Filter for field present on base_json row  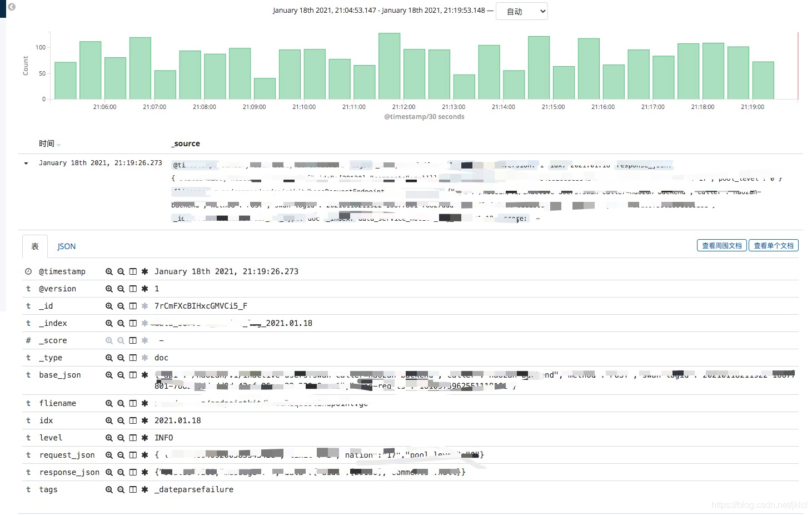(x=145, y=375)
